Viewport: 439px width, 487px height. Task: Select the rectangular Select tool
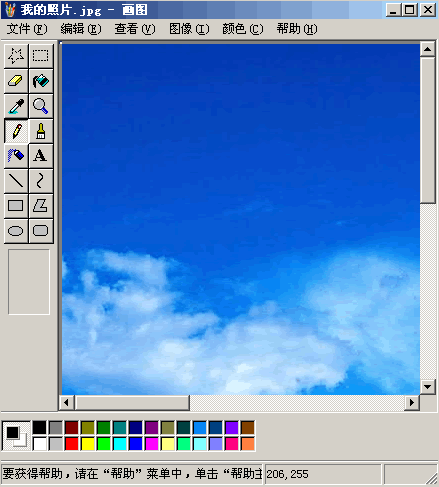pyautogui.click(x=41, y=56)
